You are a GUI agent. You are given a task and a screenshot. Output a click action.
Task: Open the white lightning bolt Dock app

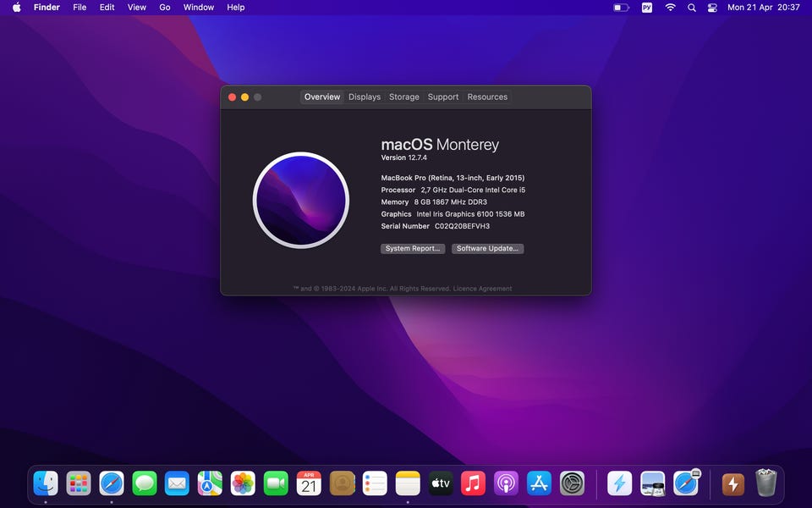(619, 483)
